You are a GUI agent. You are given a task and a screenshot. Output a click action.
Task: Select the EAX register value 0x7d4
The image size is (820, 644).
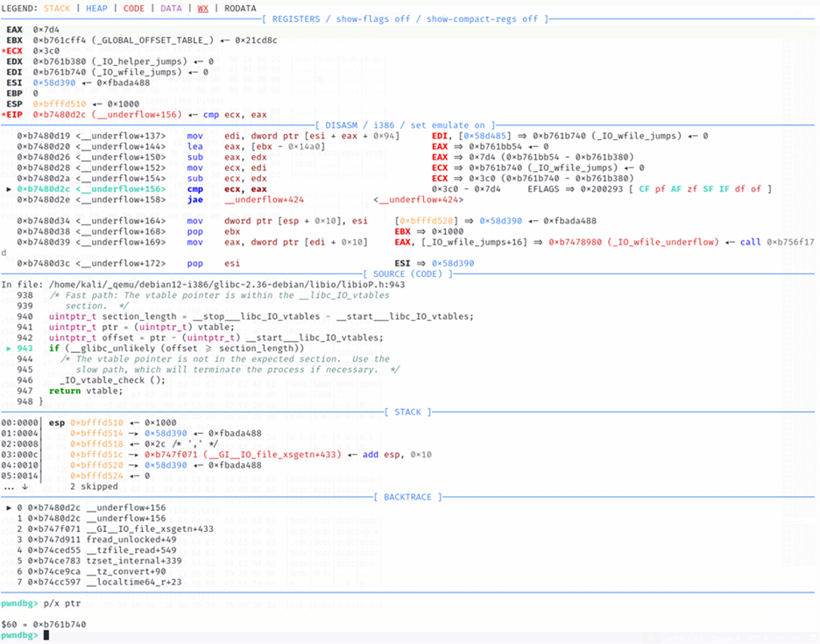click(46, 30)
